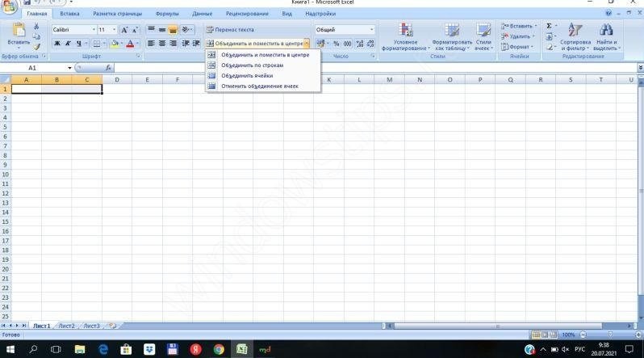Screen dimensions: 644x358
Task: Collapse the merge cells dropdown arrow
Action: [x=307, y=43]
